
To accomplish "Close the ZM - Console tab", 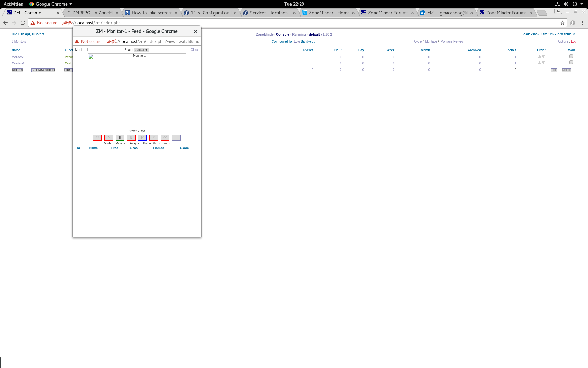I will pos(58,13).
